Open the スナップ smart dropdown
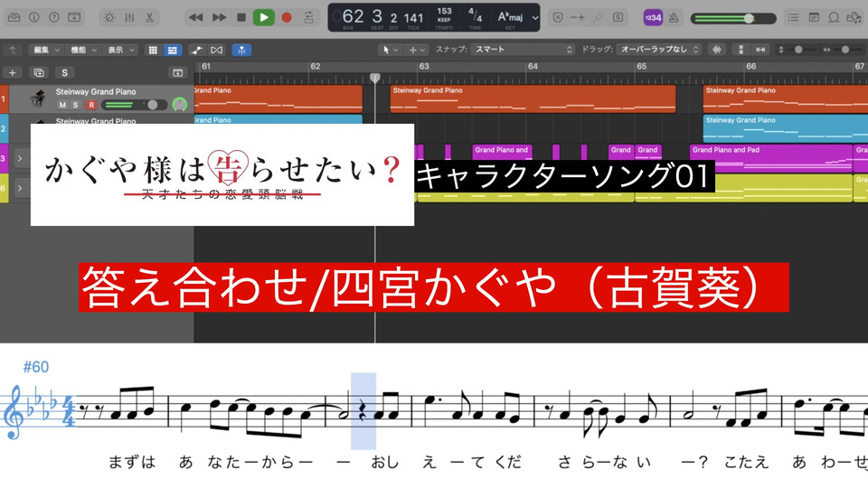Viewport: 868px width, 488px height. (524, 49)
